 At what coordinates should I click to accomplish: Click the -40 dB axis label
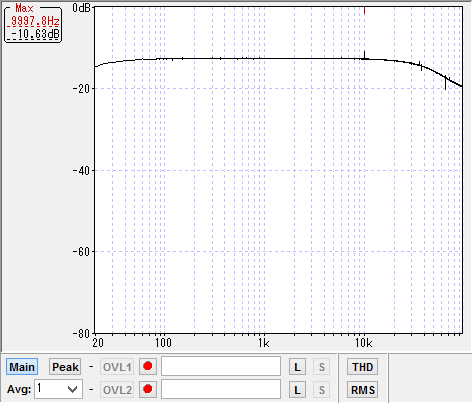(81, 171)
